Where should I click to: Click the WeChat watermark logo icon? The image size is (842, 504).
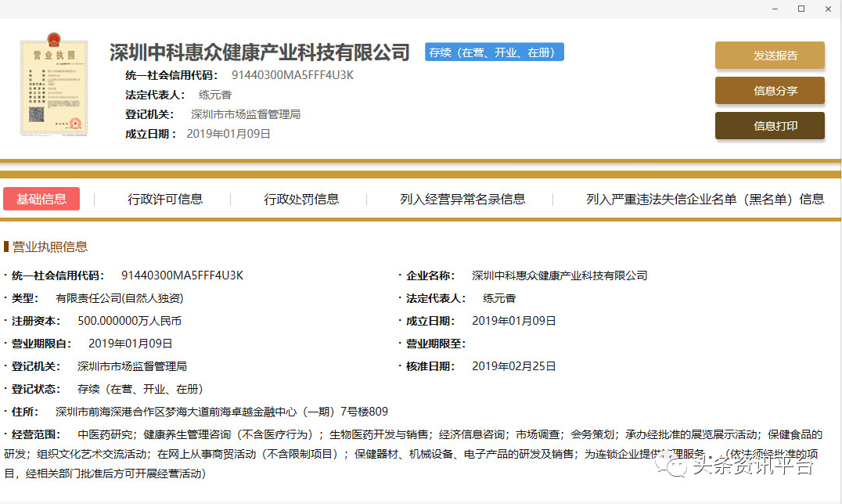point(673,466)
